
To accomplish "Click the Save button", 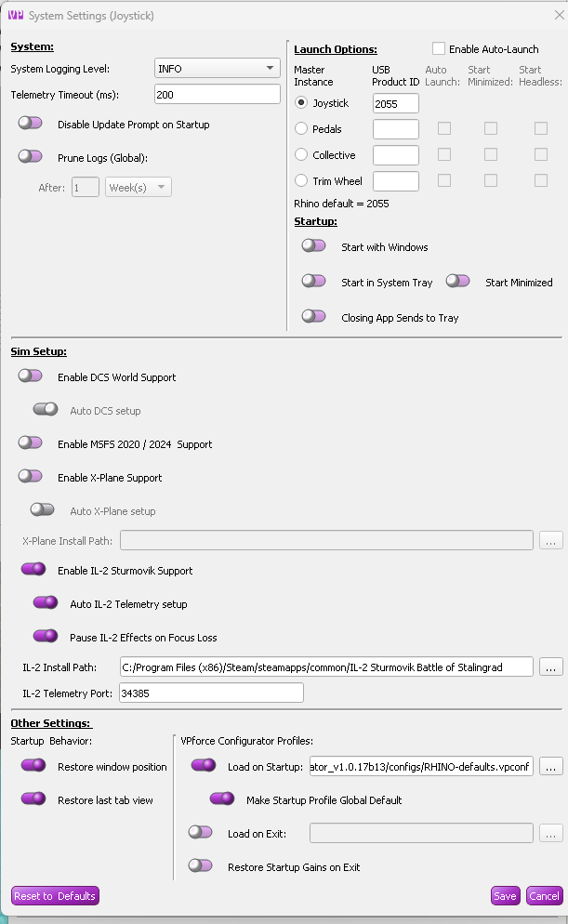I will click(x=505, y=896).
